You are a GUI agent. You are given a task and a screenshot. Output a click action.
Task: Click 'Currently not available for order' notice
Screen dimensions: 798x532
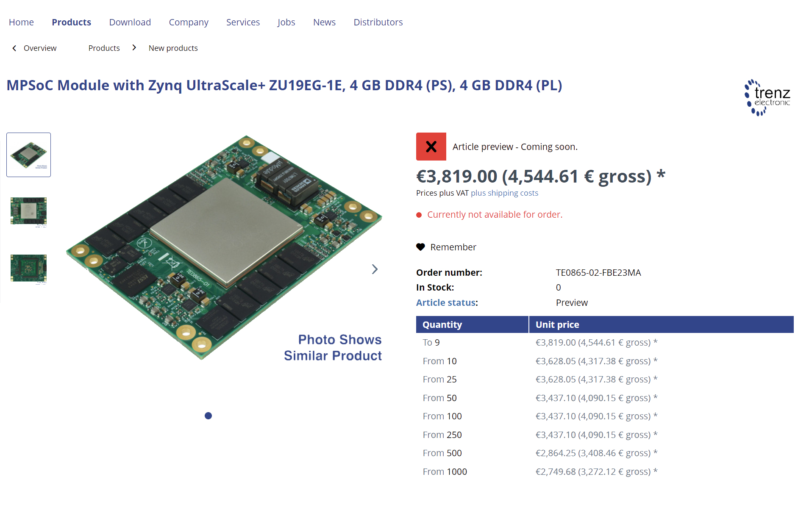pyautogui.click(x=495, y=214)
